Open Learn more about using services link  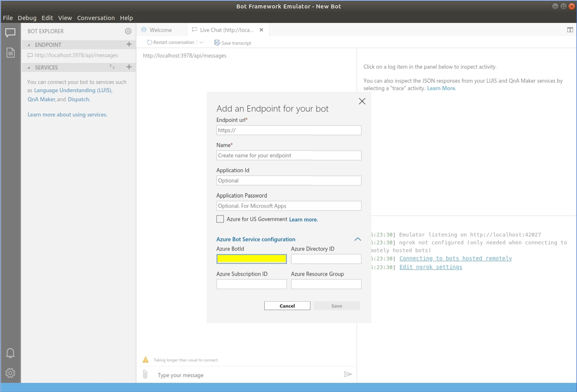[67, 115]
